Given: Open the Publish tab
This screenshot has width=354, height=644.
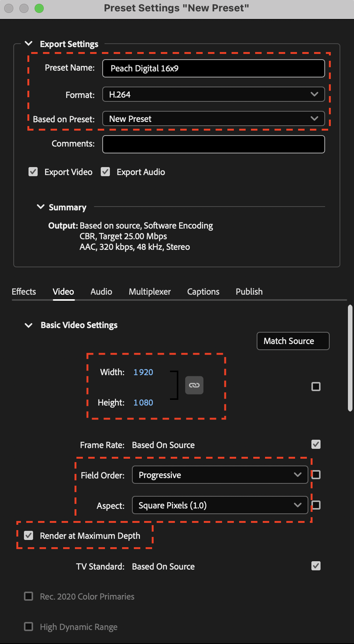Looking at the screenshot, I should click(x=249, y=292).
